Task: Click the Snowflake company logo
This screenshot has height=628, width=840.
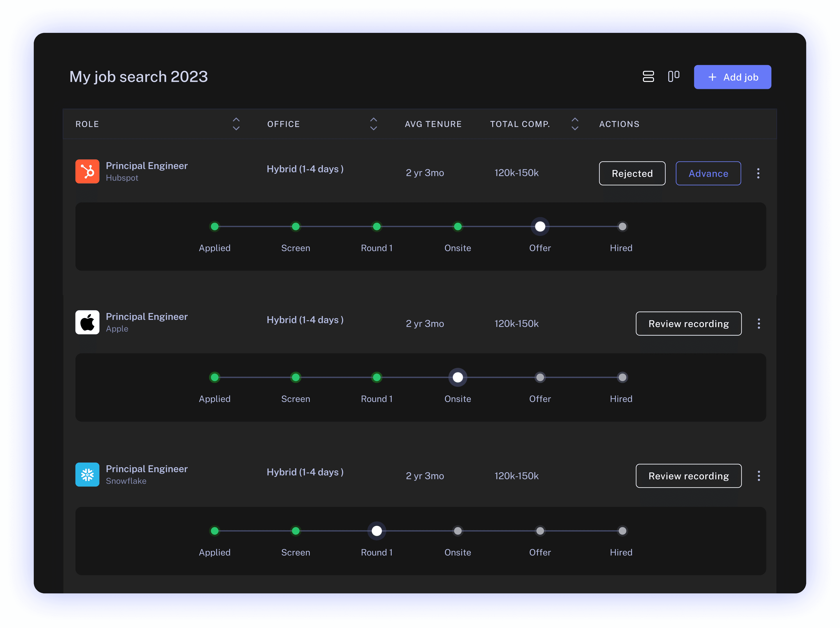Action: coord(87,475)
